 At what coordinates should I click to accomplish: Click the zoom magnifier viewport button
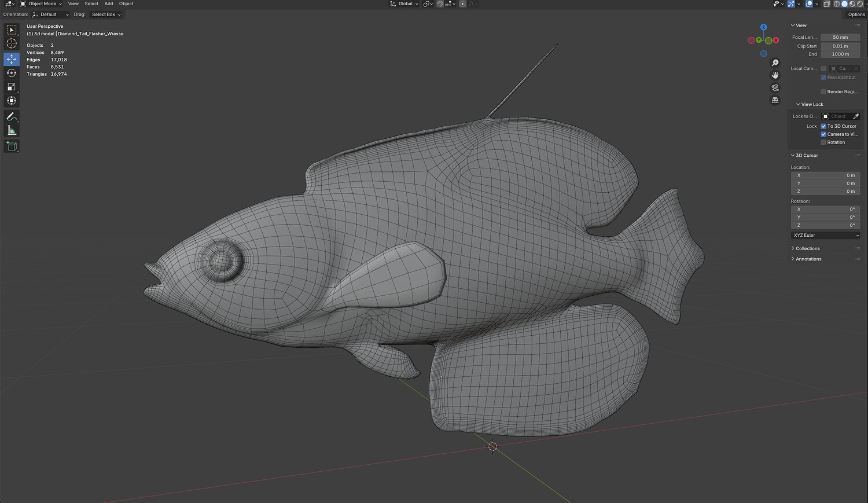point(775,63)
